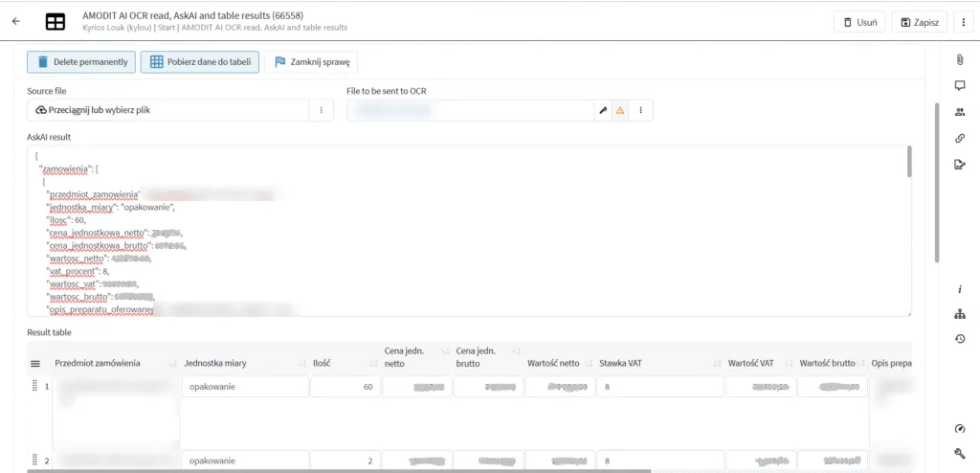Click row 2 'opakowanie' unit cell
Image resolution: width=980 pixels, height=473 pixels.
tap(246, 462)
